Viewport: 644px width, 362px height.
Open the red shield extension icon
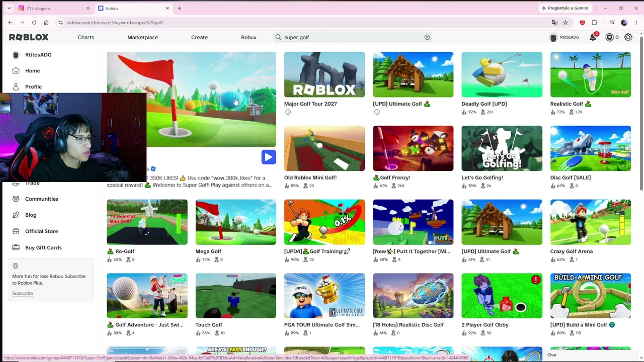pyautogui.click(x=582, y=23)
